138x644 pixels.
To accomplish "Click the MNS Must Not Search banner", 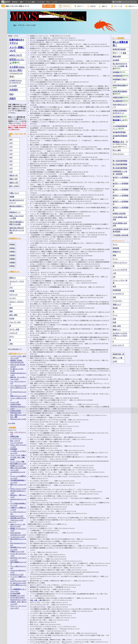I will pos(48,16).
